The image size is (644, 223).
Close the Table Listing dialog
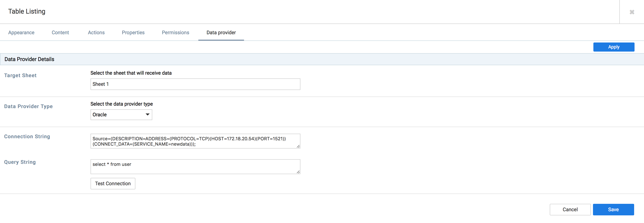tap(632, 12)
